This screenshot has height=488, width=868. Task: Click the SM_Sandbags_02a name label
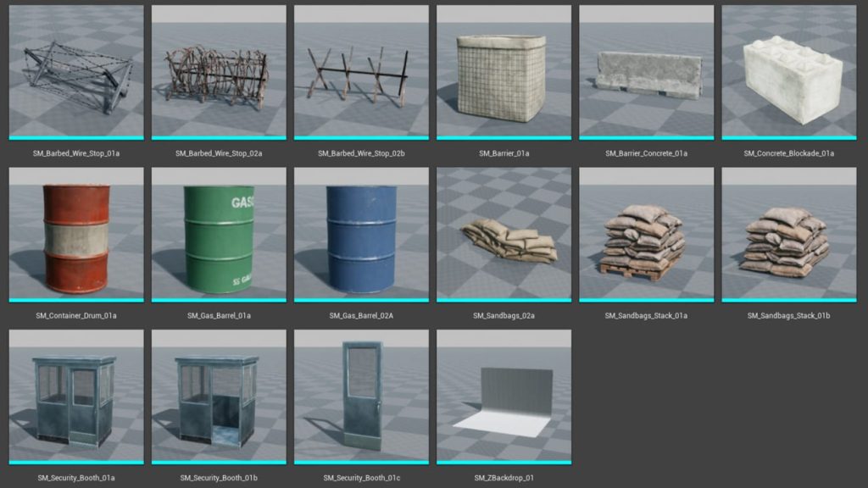[x=504, y=316]
